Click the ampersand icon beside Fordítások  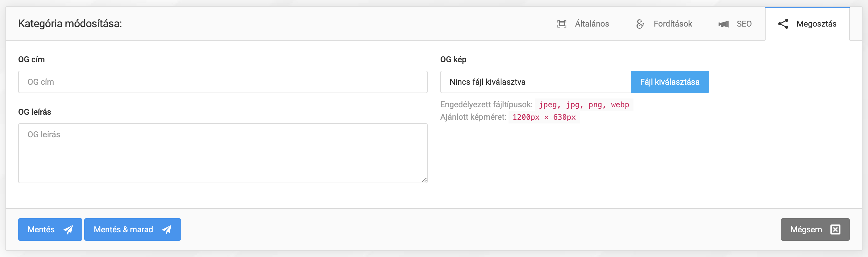640,24
